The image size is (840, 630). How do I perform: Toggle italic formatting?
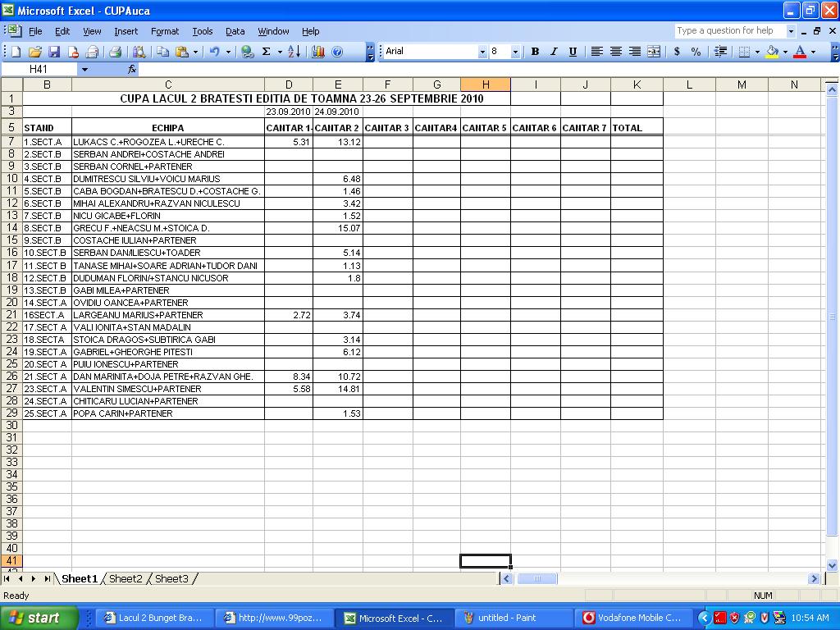(554, 52)
